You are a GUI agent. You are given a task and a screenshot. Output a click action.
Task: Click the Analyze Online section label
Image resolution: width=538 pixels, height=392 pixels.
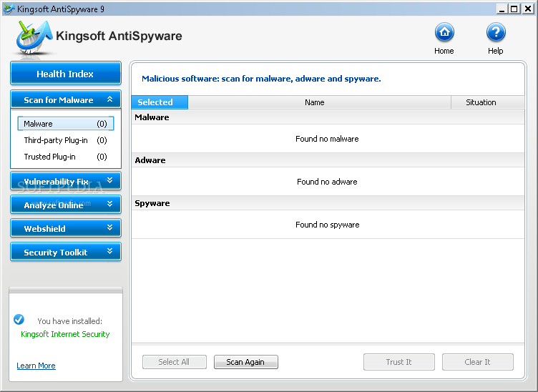coord(54,205)
